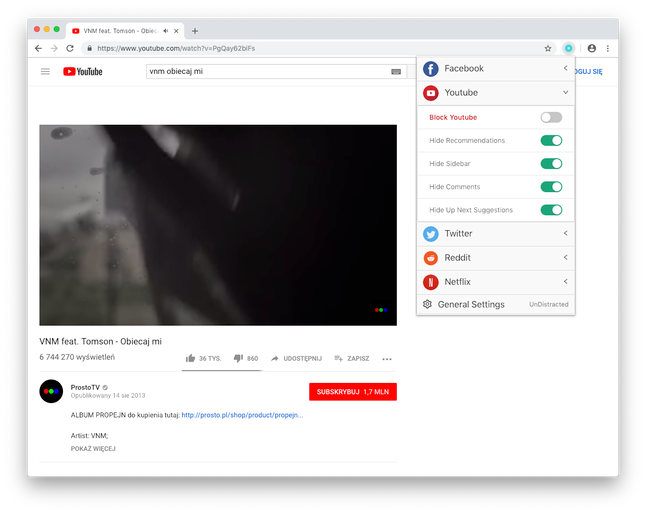Open more actions ellipsis under video

click(x=387, y=359)
